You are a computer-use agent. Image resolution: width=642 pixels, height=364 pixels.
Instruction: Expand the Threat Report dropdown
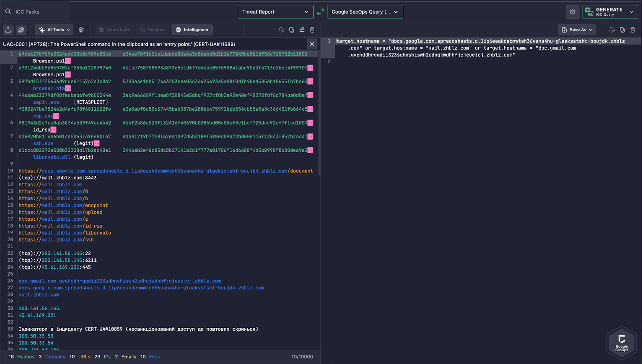tap(276, 12)
